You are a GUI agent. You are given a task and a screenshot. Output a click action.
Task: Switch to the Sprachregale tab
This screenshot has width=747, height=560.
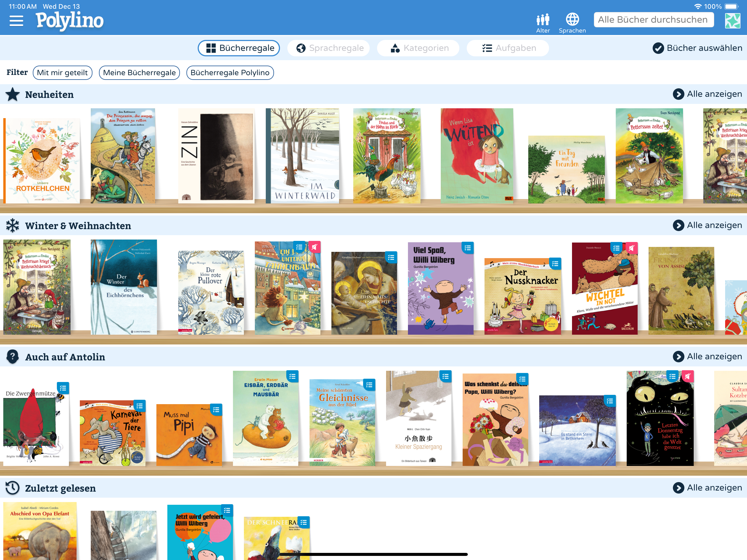coord(328,48)
